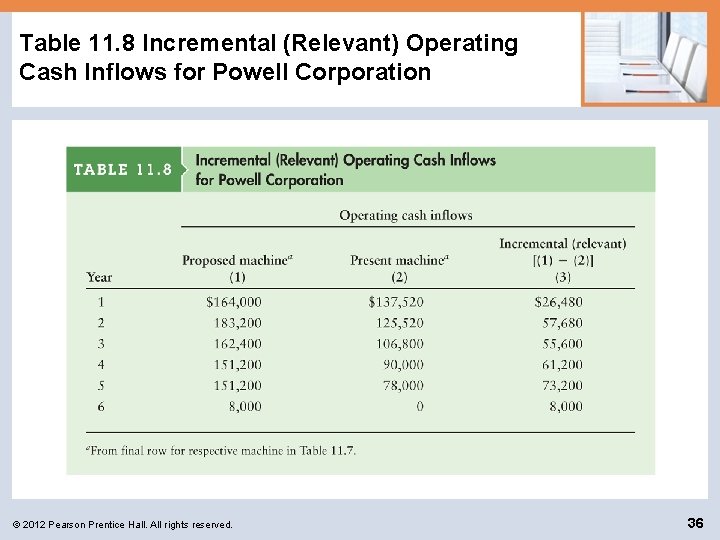
Task: Click the year '4' row label
Action: tap(101, 365)
